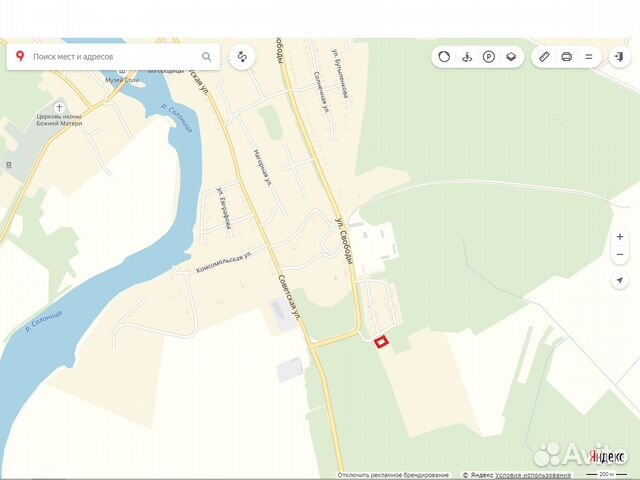This screenshot has height=480, width=640.
Task: Click the red Yandex pin logo
Action: click(x=20, y=56)
